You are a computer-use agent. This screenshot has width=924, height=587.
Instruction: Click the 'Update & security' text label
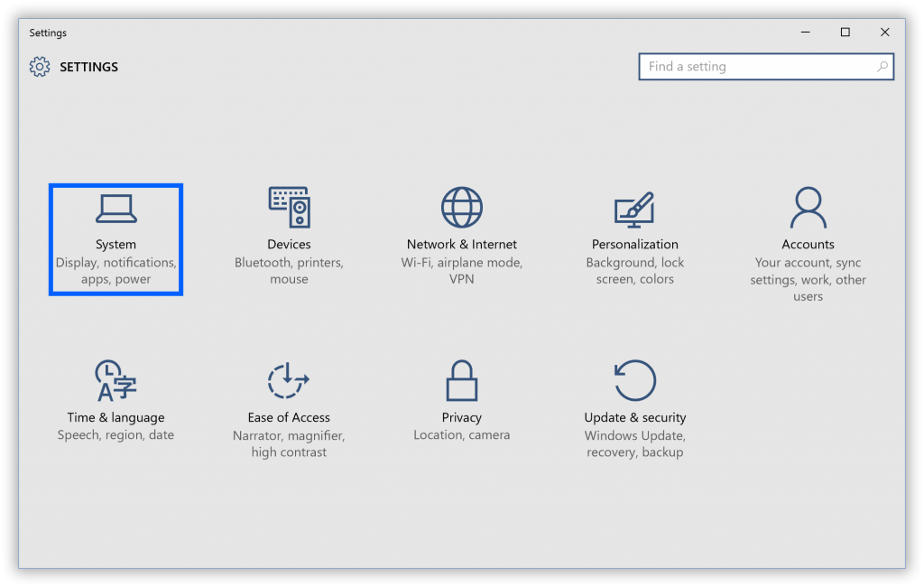(x=634, y=417)
